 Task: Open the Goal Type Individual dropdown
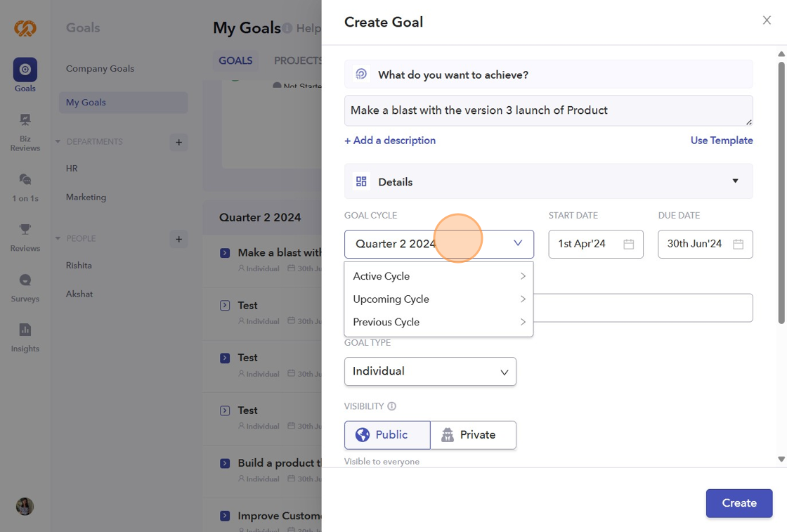click(430, 371)
